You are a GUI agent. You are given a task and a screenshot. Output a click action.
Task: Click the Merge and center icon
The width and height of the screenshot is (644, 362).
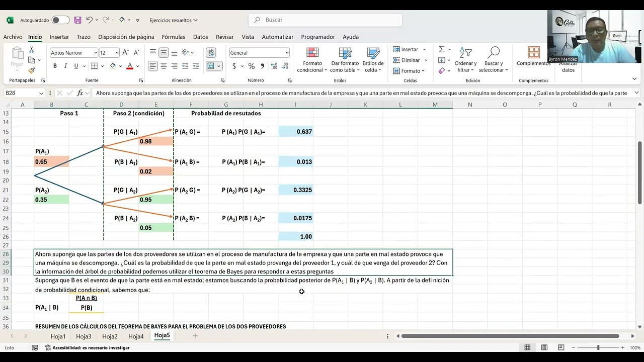(211, 66)
